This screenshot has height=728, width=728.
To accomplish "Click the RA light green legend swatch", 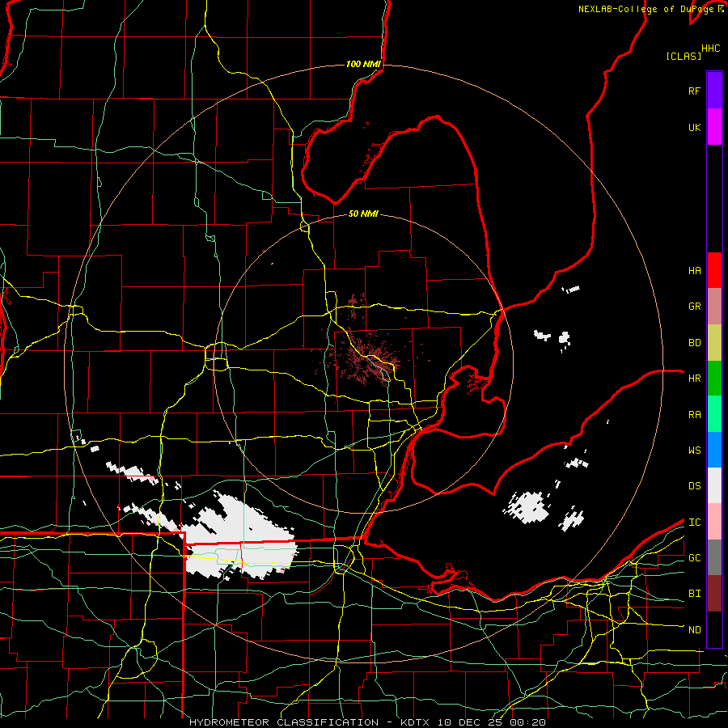I will pos(714,414).
